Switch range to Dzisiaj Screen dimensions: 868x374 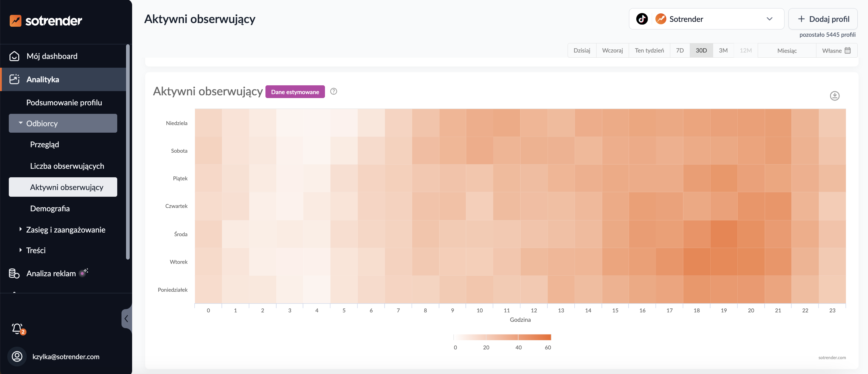pyautogui.click(x=582, y=50)
